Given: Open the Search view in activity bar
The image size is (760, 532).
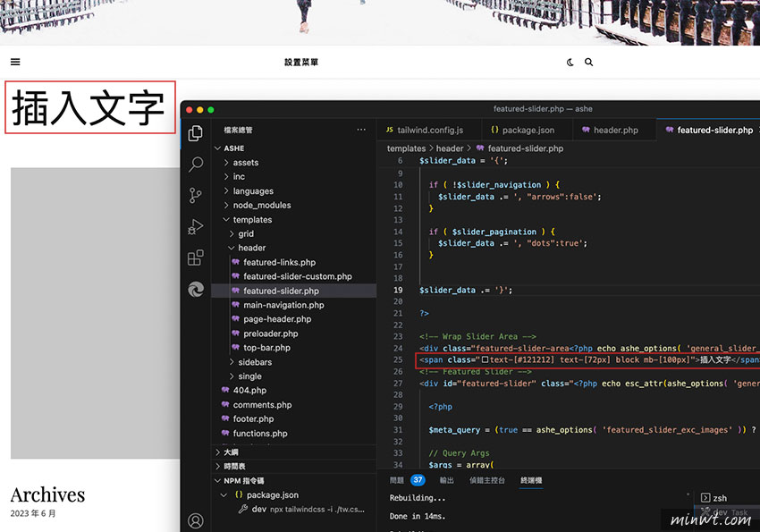Looking at the screenshot, I should [x=195, y=165].
